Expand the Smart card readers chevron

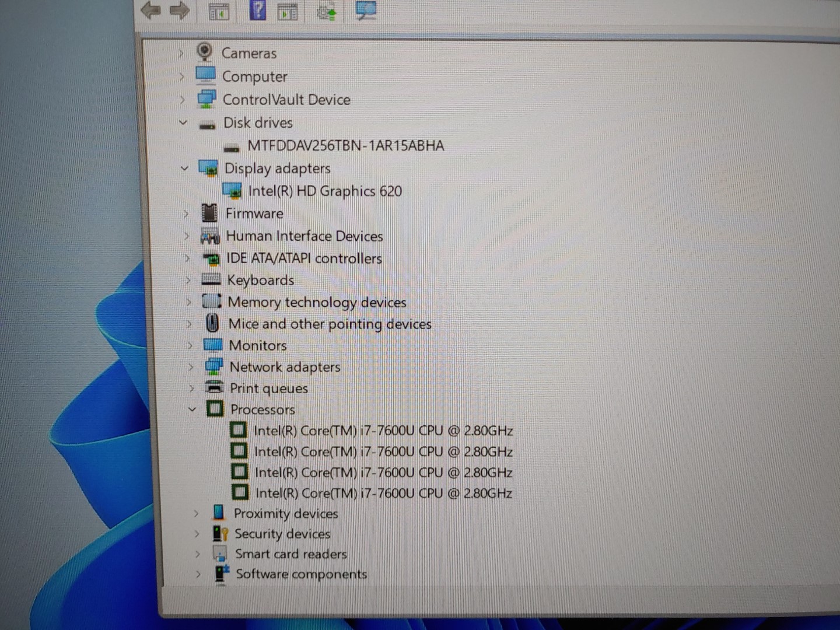[197, 554]
